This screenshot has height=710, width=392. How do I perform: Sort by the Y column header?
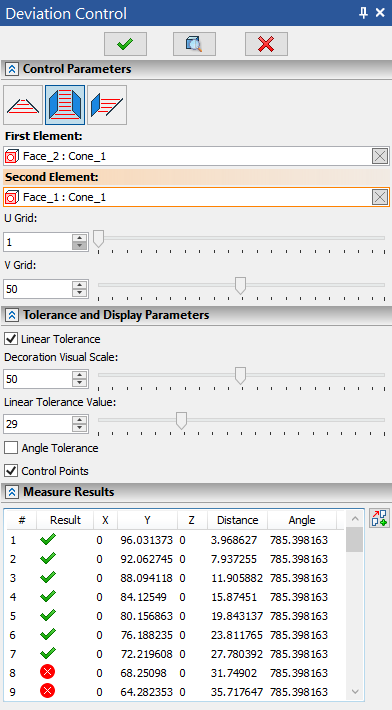pos(148,520)
